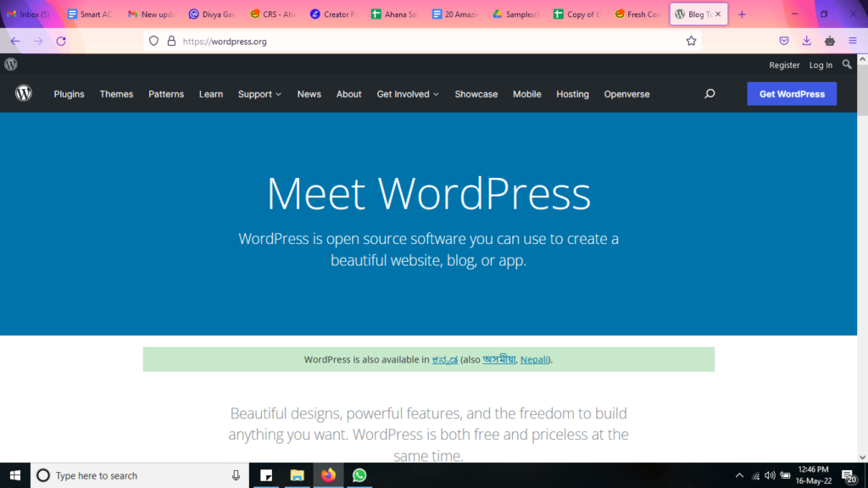
Task: Open the Openverse menu item
Action: pyautogui.click(x=626, y=94)
